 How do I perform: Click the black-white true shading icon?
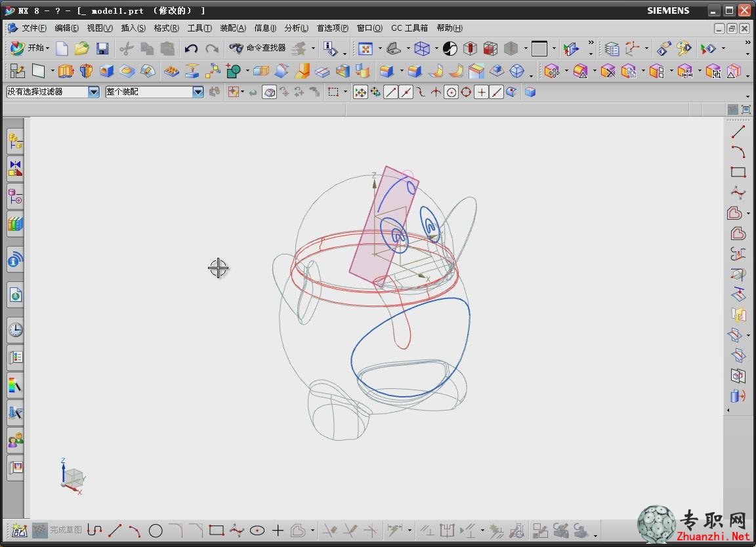(x=450, y=48)
